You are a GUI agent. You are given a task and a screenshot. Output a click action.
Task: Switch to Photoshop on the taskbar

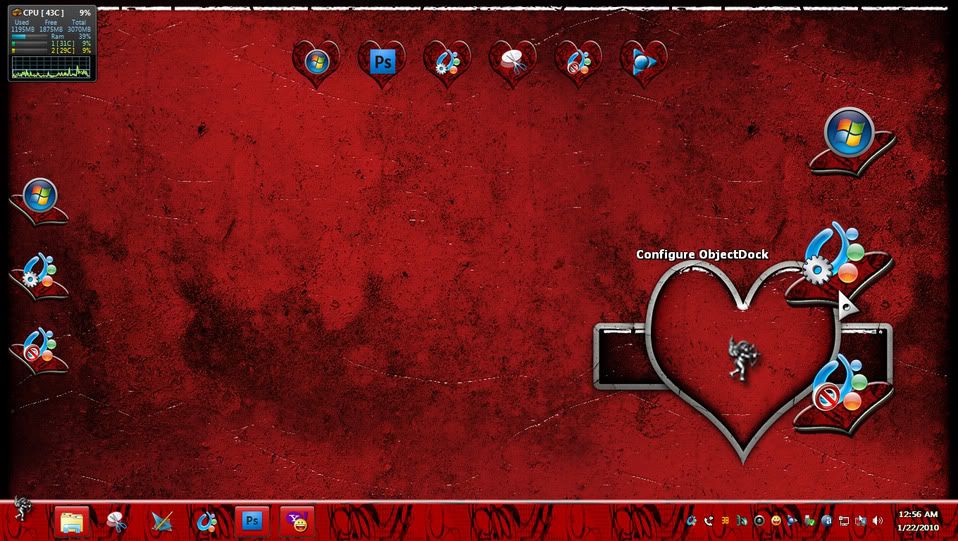(252, 521)
